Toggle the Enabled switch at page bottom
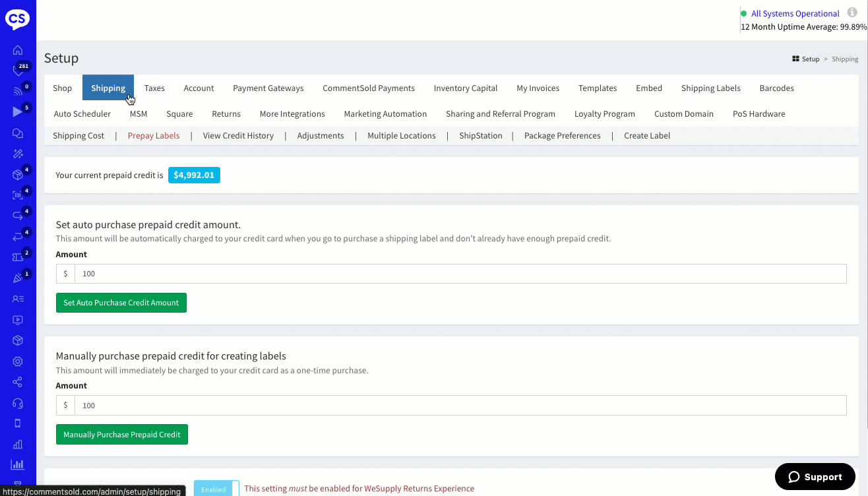Image resolution: width=868 pixels, height=496 pixels. 216,489
